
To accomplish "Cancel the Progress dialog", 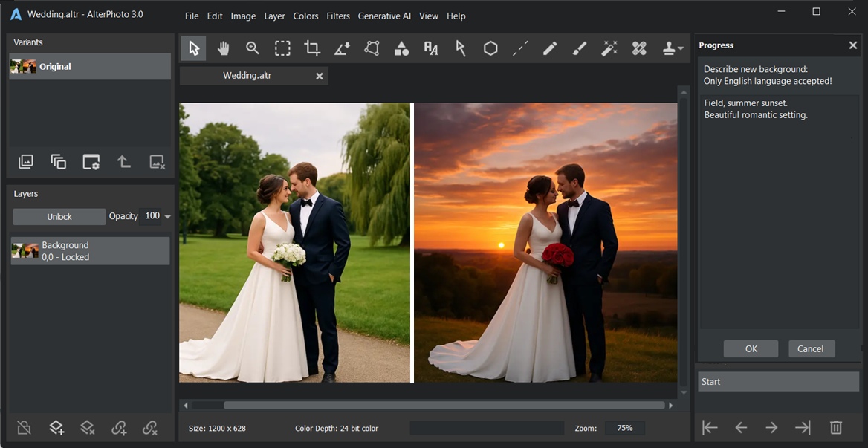I will tap(812, 348).
